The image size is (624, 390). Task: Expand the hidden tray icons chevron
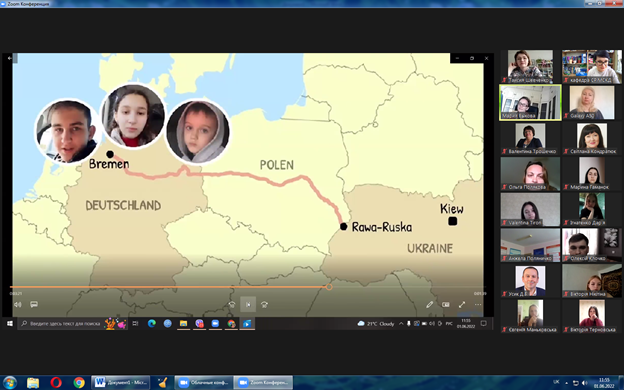(x=401, y=324)
